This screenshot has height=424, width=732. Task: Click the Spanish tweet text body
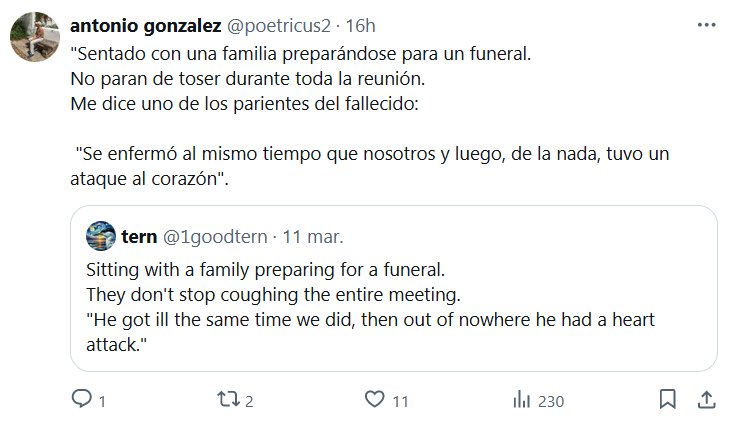tap(370, 100)
